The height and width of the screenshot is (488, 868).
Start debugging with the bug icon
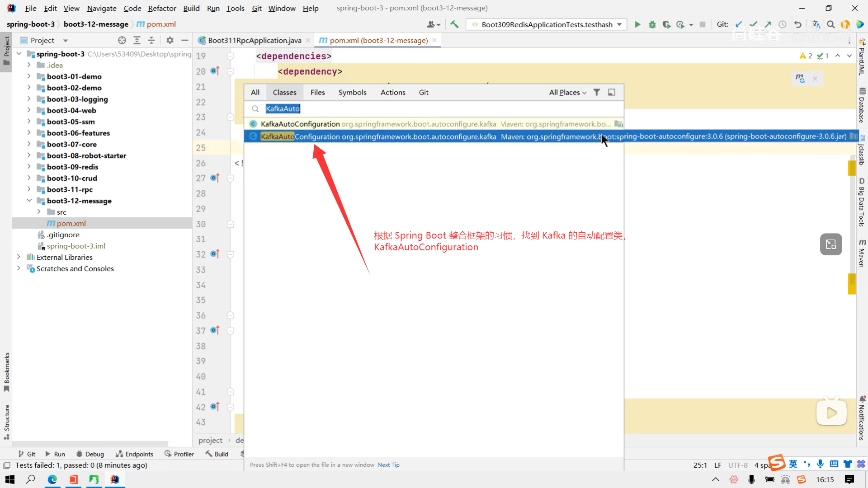652,24
